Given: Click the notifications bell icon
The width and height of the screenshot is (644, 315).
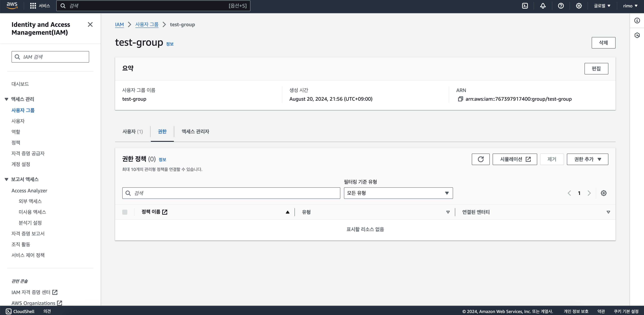Looking at the screenshot, I should click(543, 6).
